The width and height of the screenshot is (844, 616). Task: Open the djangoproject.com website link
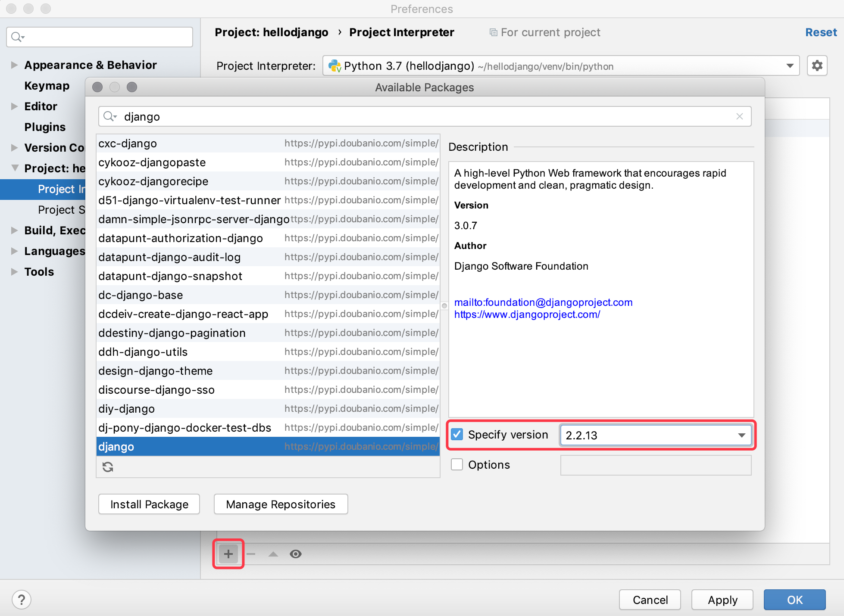pyautogui.click(x=527, y=314)
